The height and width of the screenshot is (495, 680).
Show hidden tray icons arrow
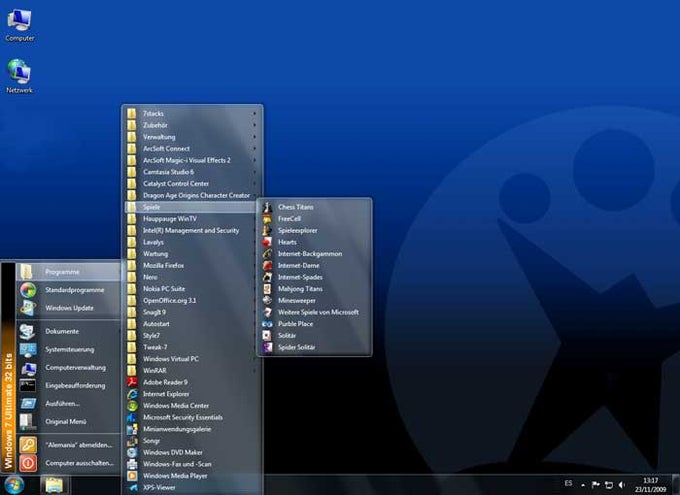tap(583, 485)
